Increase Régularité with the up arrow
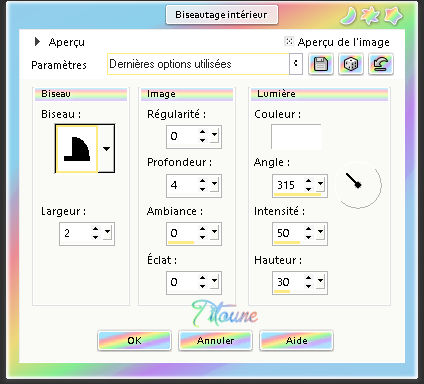The width and height of the screenshot is (424, 384). 202,132
